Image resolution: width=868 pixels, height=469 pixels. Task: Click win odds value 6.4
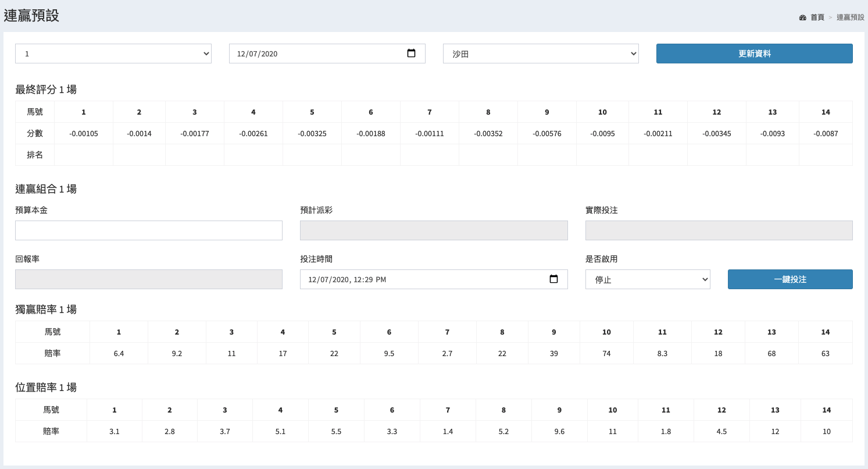pyautogui.click(x=119, y=353)
